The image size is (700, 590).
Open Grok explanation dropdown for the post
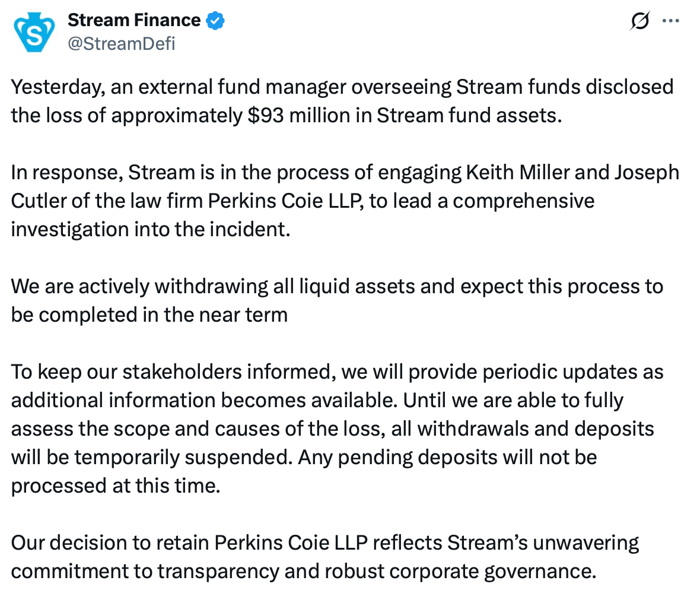pyautogui.click(x=639, y=20)
